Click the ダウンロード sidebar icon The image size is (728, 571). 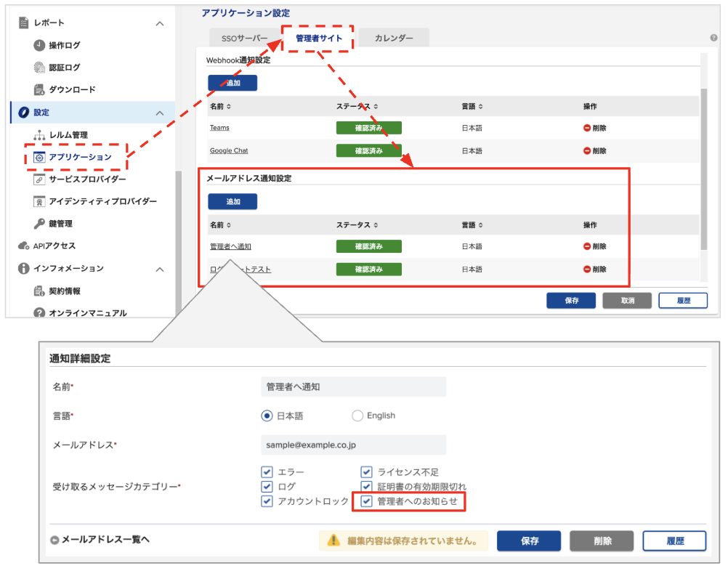[39, 89]
